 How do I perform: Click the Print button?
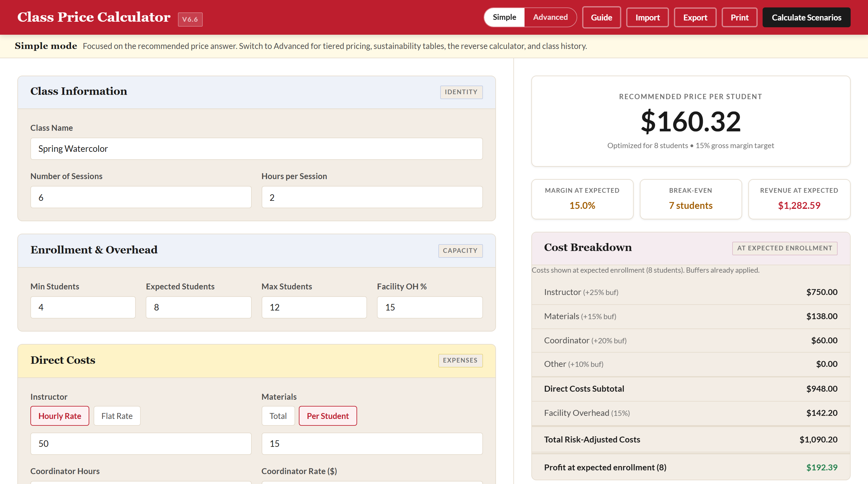(739, 18)
